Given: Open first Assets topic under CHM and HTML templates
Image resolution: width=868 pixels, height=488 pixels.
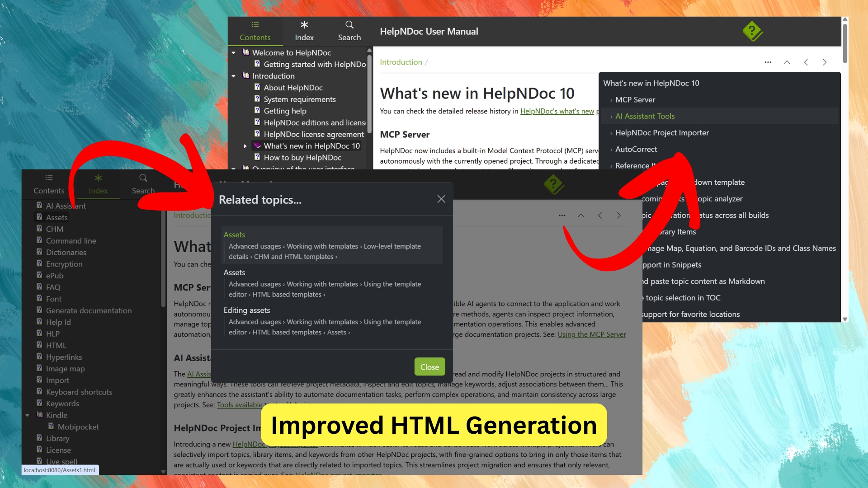Looking at the screenshot, I should tap(332, 245).
